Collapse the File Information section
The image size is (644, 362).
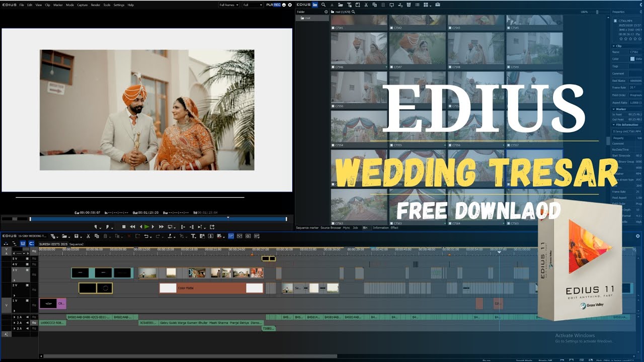(x=614, y=125)
